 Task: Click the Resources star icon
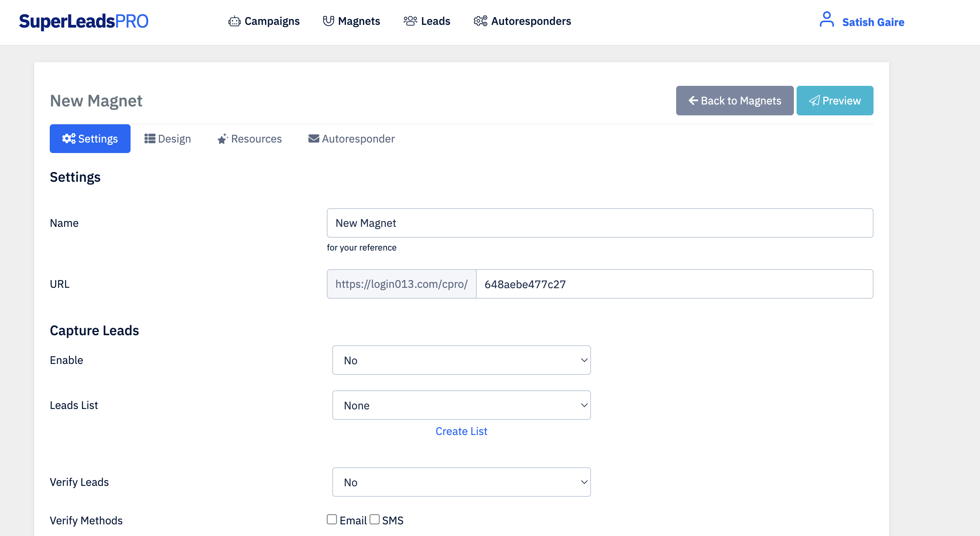(223, 139)
